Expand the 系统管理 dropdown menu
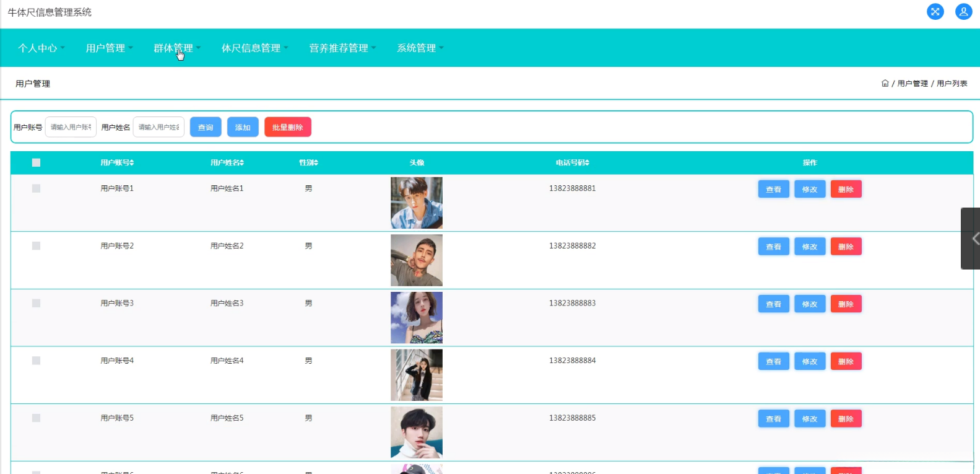Viewport: 980px width, 474px height. click(420, 48)
